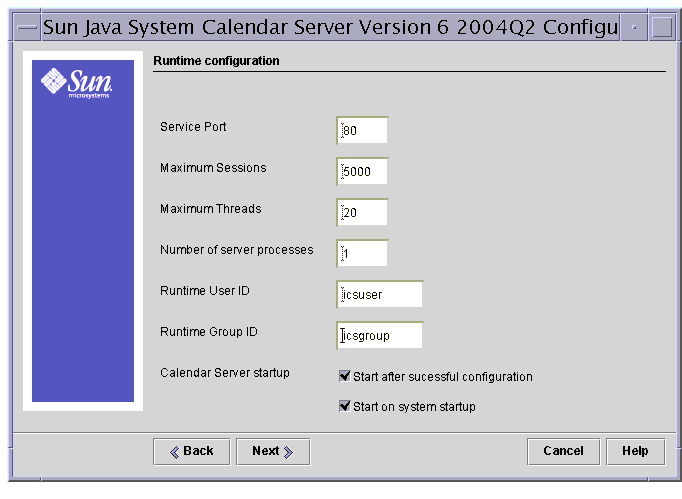Select the Maximum Threads field with 20
This screenshot has height=499, width=682.
[x=362, y=212]
